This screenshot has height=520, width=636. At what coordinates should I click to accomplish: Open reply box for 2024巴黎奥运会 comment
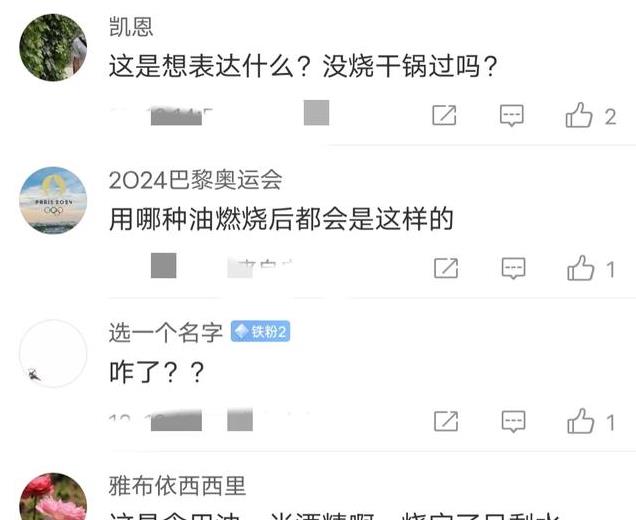(x=514, y=268)
